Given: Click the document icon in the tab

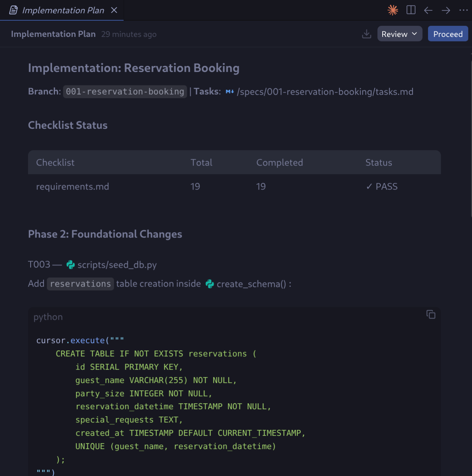Looking at the screenshot, I should 14,10.
